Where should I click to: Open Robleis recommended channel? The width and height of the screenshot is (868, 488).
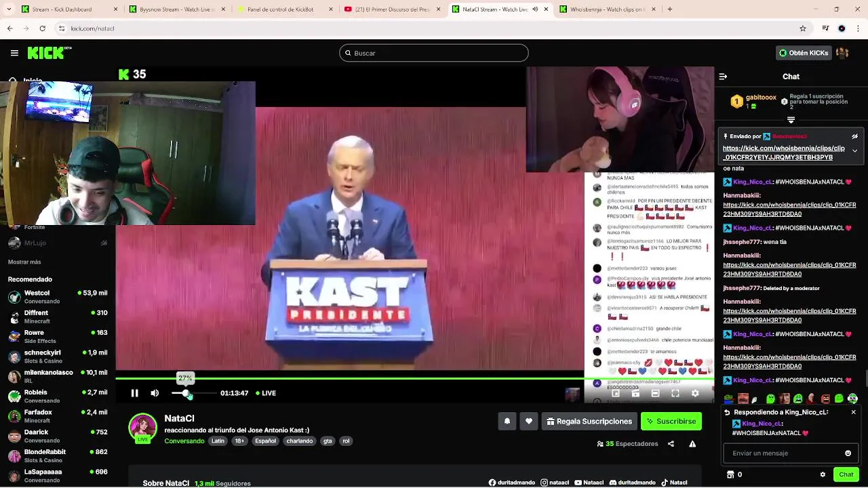pyautogui.click(x=58, y=396)
